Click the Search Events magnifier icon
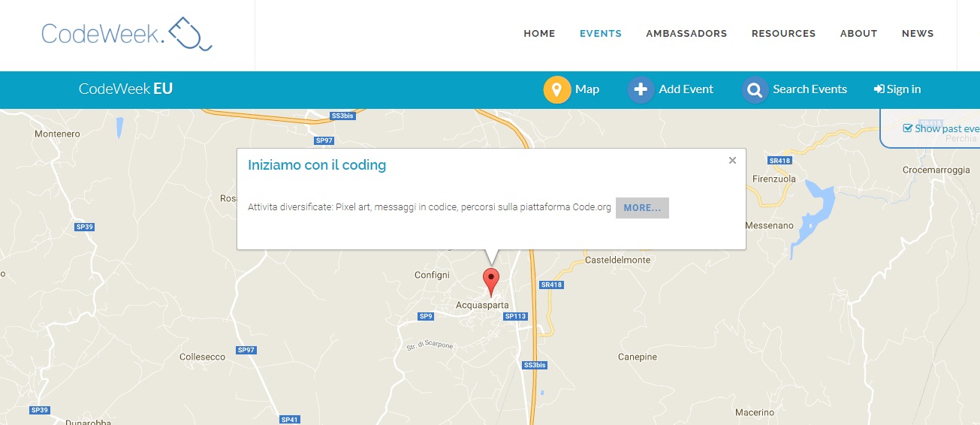Screen dimensions: 980x425 click(x=755, y=89)
